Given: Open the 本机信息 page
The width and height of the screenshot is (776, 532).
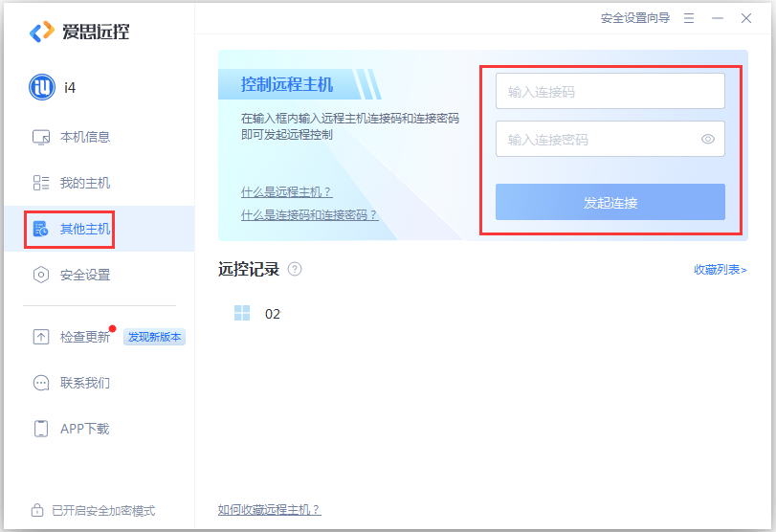Looking at the screenshot, I should tap(99, 137).
